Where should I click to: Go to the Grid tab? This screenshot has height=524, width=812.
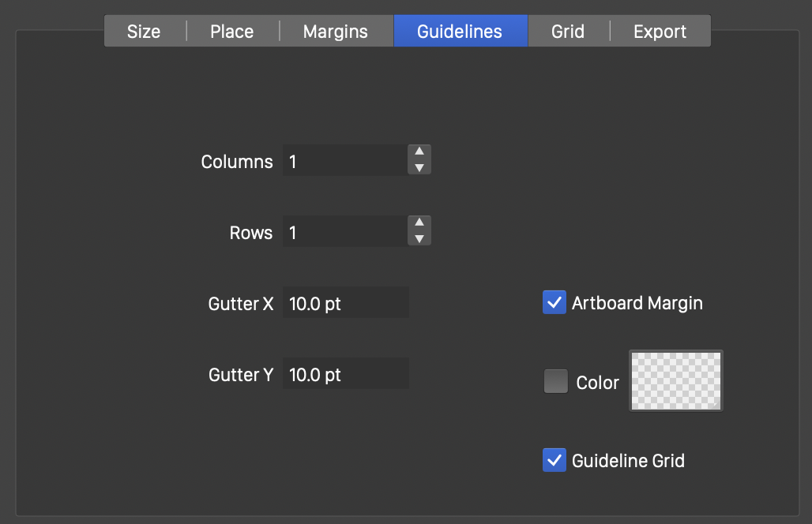coord(568,32)
